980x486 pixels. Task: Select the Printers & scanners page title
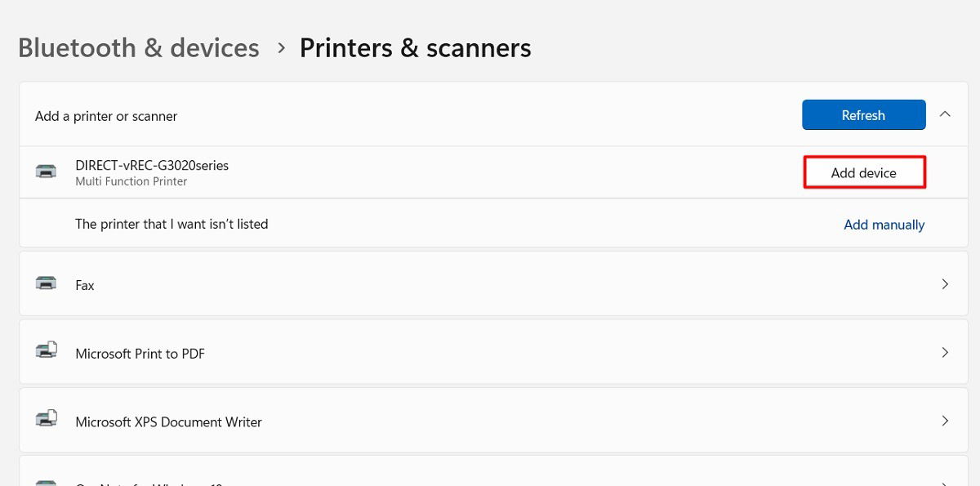(x=415, y=48)
